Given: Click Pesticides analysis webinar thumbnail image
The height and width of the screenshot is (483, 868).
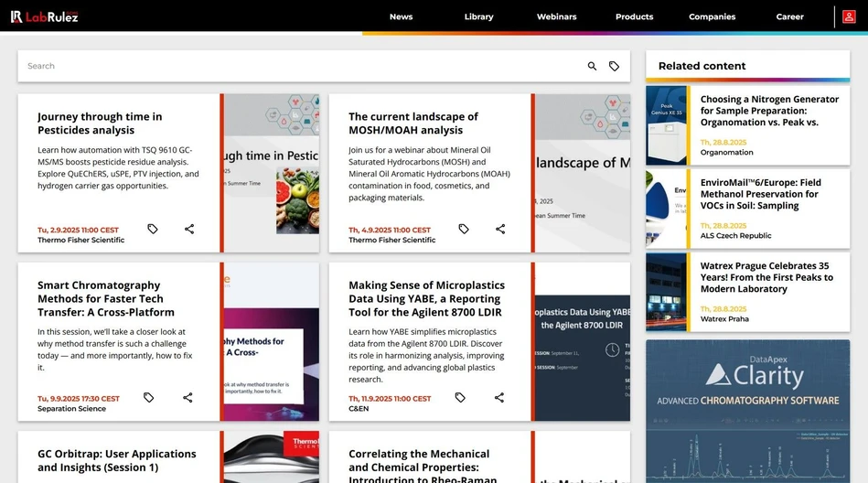Looking at the screenshot, I should (x=272, y=173).
